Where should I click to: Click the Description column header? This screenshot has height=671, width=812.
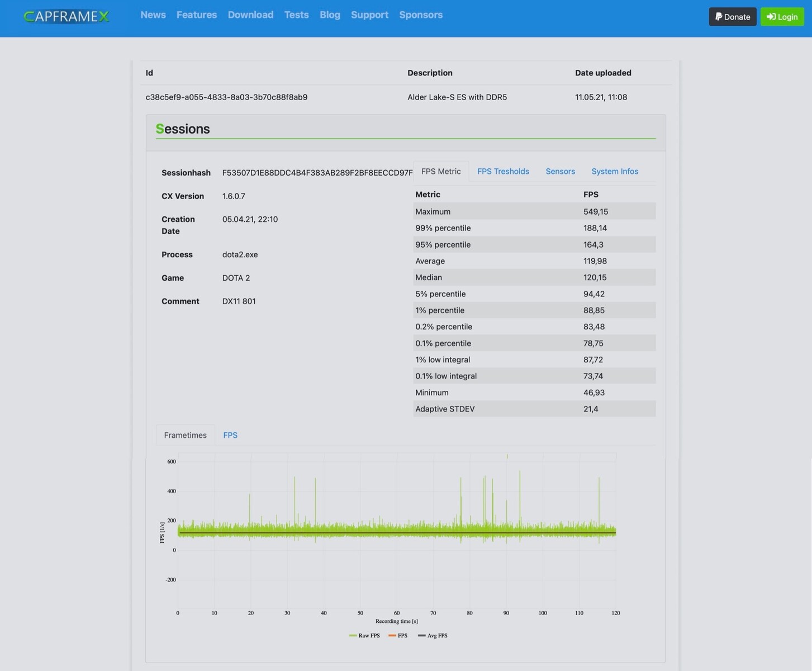pyautogui.click(x=430, y=73)
